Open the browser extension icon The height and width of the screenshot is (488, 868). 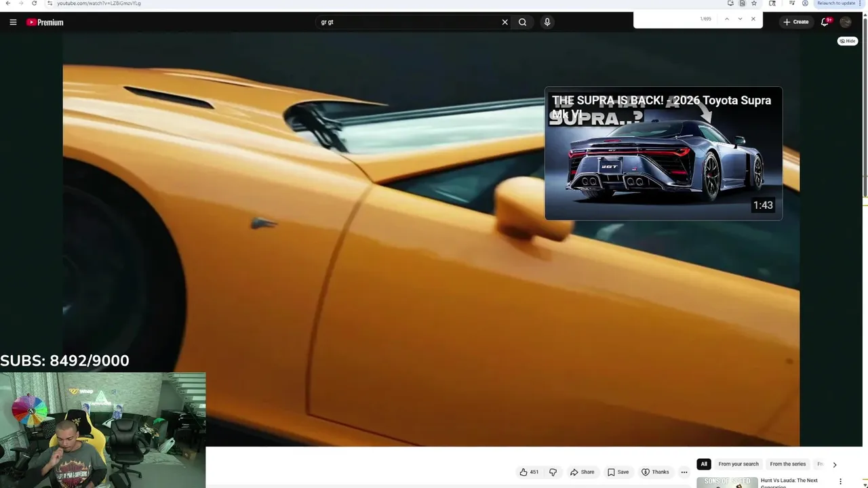click(772, 3)
